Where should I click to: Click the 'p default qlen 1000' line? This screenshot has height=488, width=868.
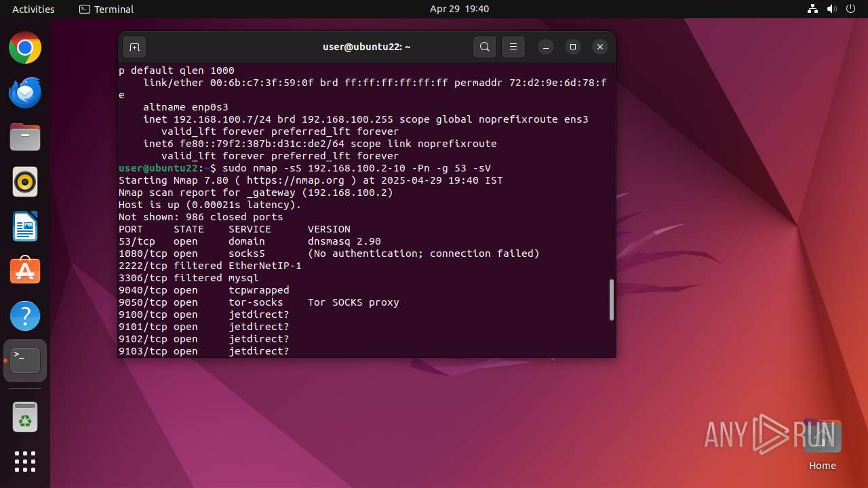tap(176, 70)
